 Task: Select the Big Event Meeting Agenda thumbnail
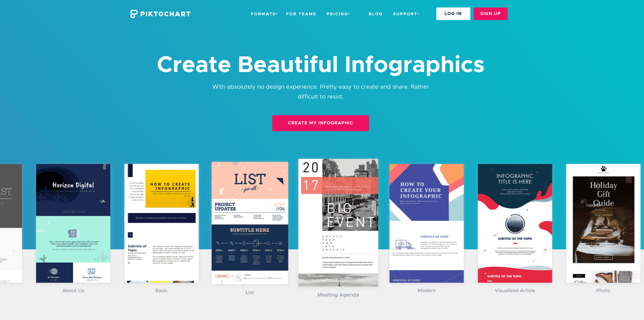tap(338, 223)
